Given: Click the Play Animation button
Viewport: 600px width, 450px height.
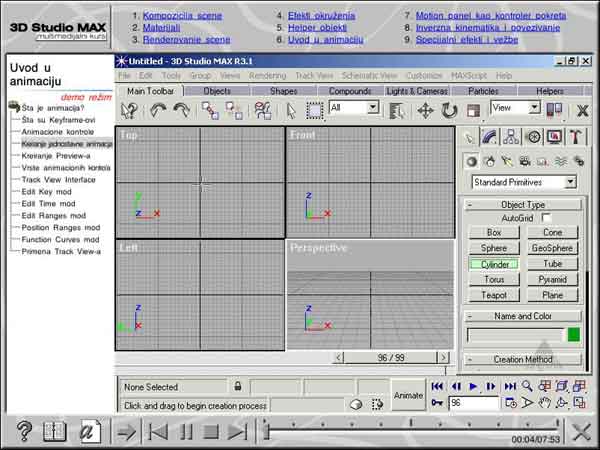Looking at the screenshot, I should point(473,386).
